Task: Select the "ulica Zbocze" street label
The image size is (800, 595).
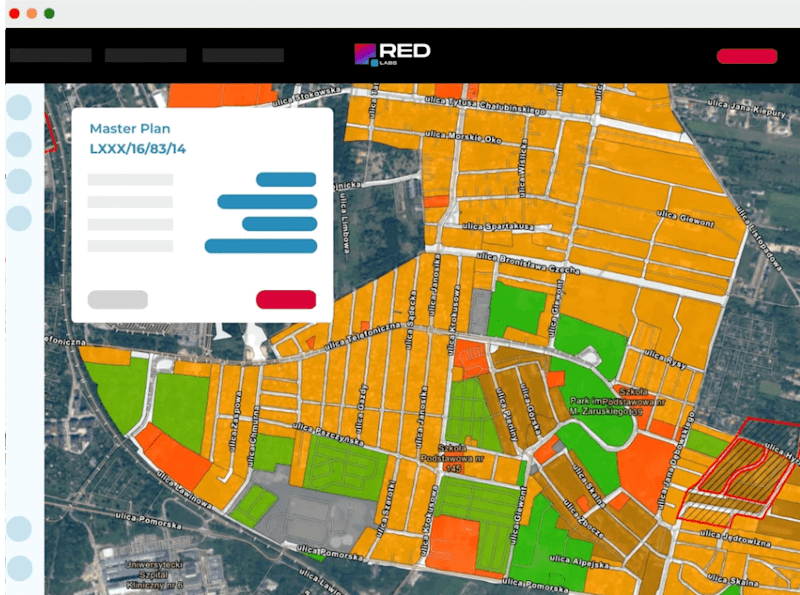Action: (x=583, y=518)
